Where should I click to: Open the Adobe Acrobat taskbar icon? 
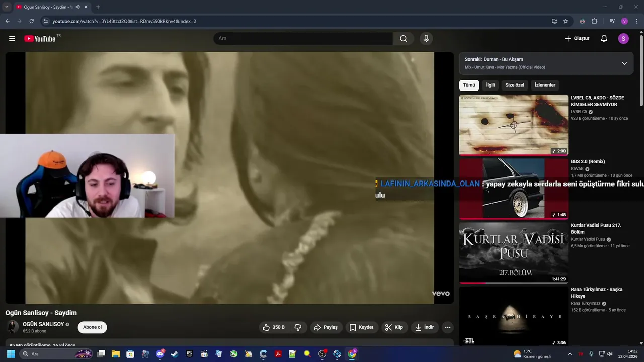point(278,354)
